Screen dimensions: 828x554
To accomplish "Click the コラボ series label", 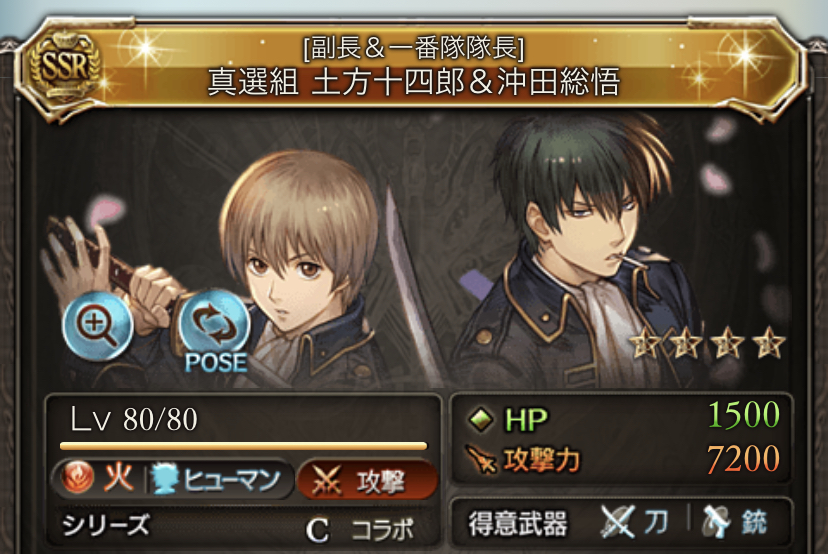I will click(383, 529).
